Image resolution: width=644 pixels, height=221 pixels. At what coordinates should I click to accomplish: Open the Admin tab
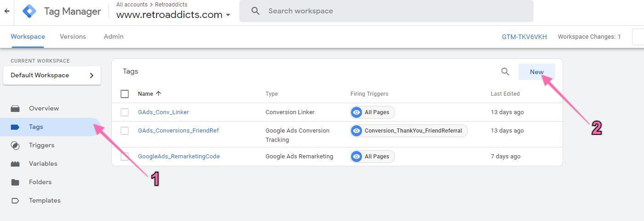coord(114,37)
